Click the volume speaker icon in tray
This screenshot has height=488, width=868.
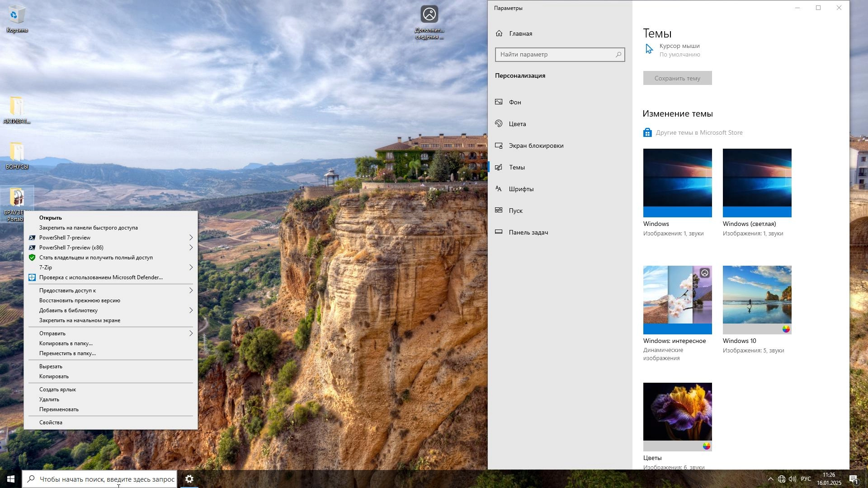click(x=793, y=479)
